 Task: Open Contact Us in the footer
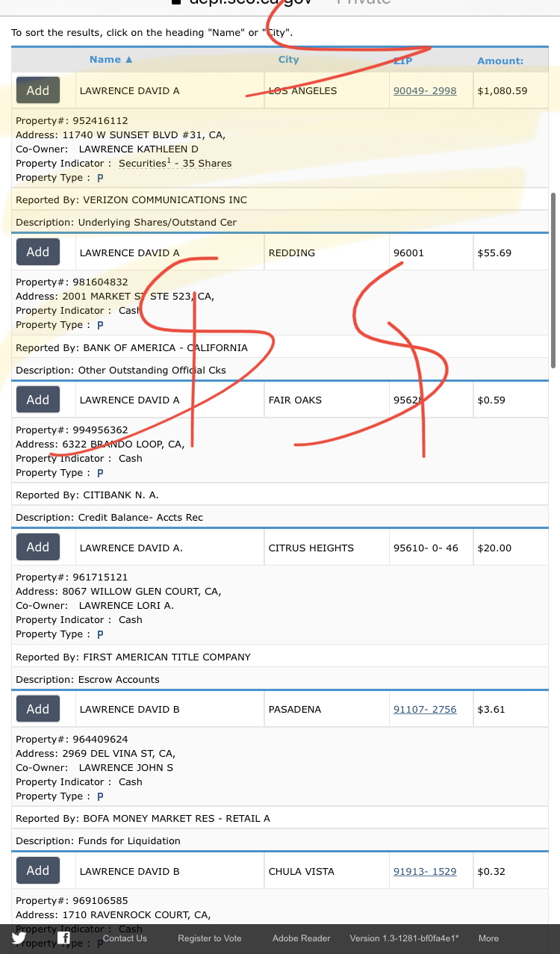click(x=125, y=938)
